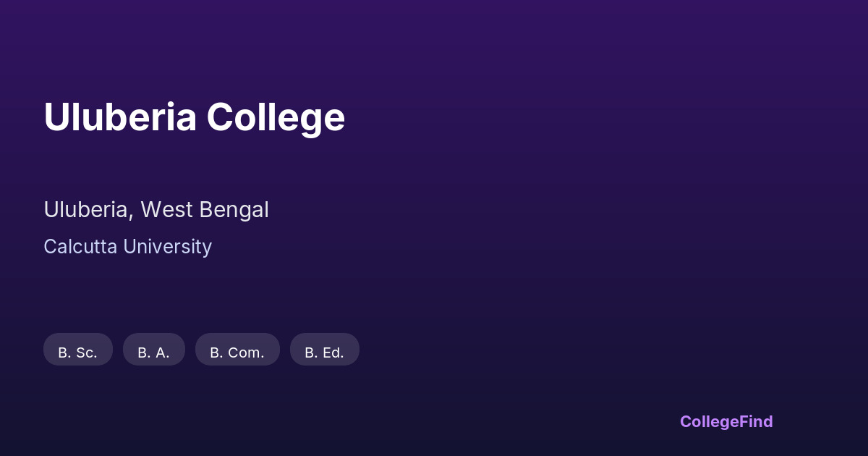Click 'West Bengal' in the location text
Image resolution: width=868 pixels, height=456 pixels.
(205, 210)
